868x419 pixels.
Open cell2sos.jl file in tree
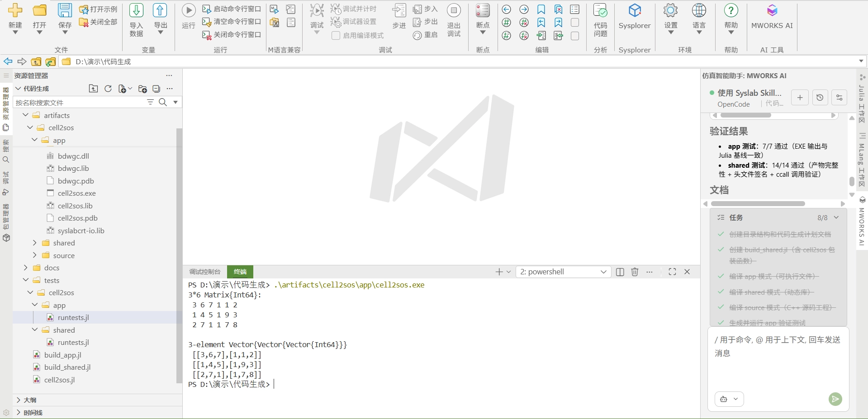click(59, 380)
